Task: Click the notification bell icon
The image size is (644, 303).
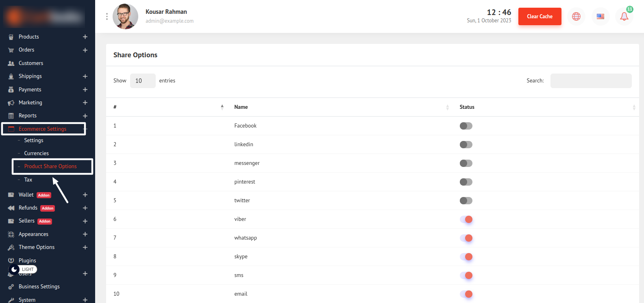Action: [x=624, y=17]
